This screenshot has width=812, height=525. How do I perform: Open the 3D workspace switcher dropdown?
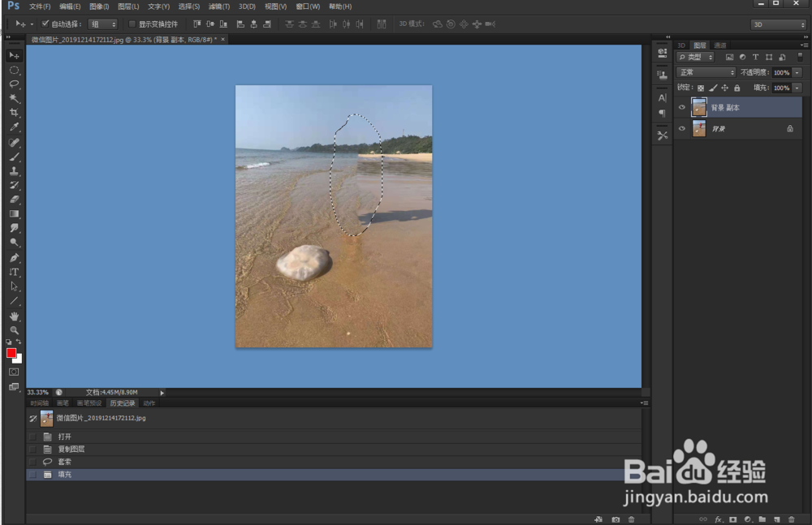coord(780,24)
